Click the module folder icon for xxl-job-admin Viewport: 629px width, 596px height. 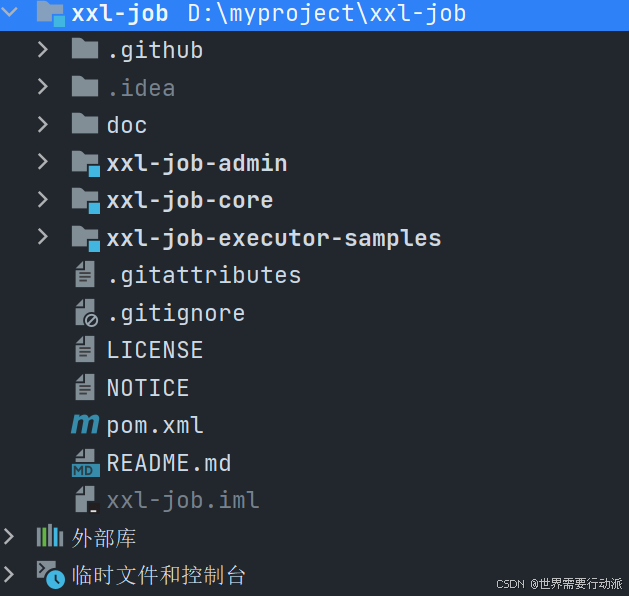[85, 164]
